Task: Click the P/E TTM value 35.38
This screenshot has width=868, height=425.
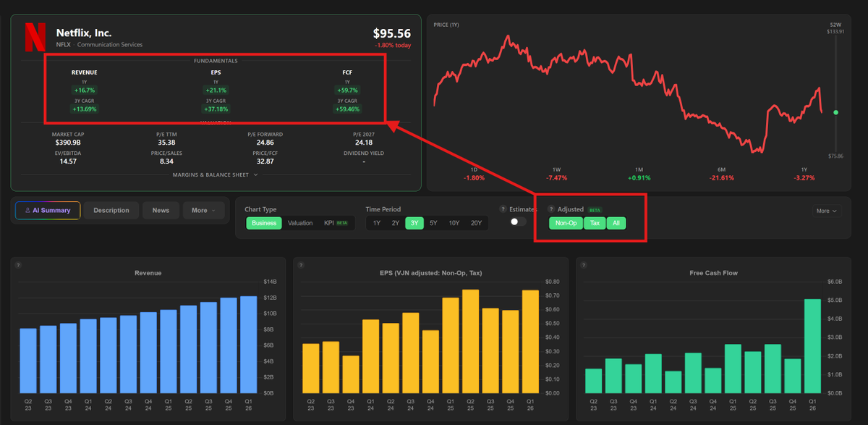Action: pos(166,143)
